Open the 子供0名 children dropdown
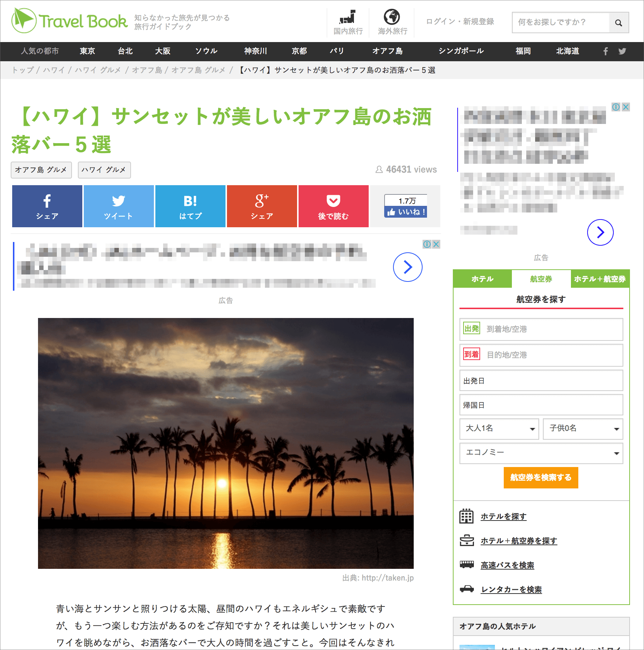644x650 pixels. pos(583,429)
